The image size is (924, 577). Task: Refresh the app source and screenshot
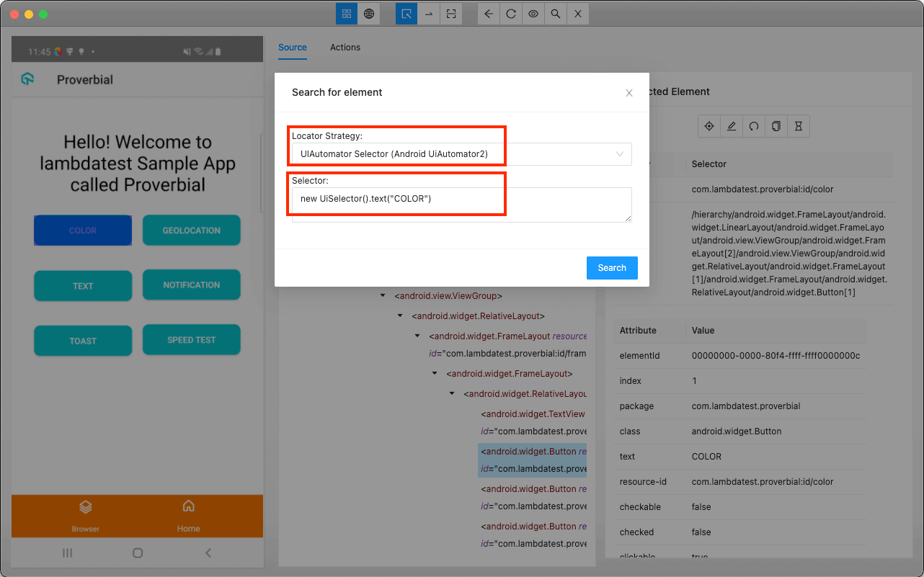[511, 13]
